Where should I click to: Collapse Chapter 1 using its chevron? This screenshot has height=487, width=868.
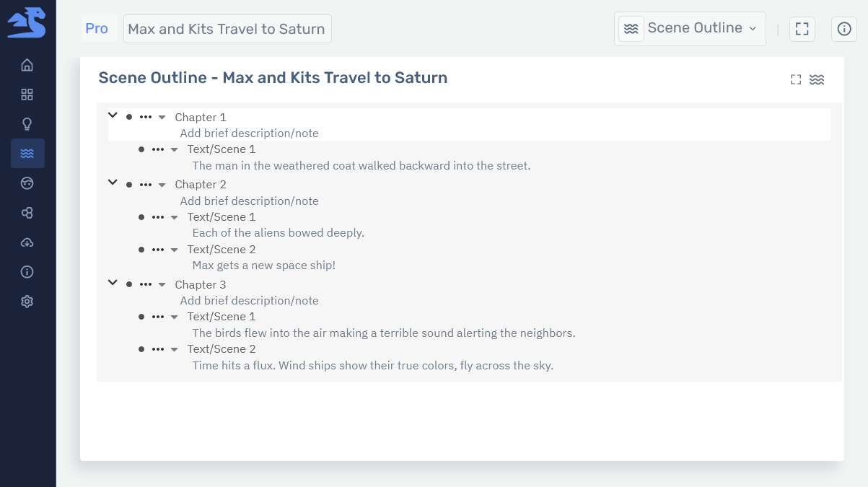(113, 115)
